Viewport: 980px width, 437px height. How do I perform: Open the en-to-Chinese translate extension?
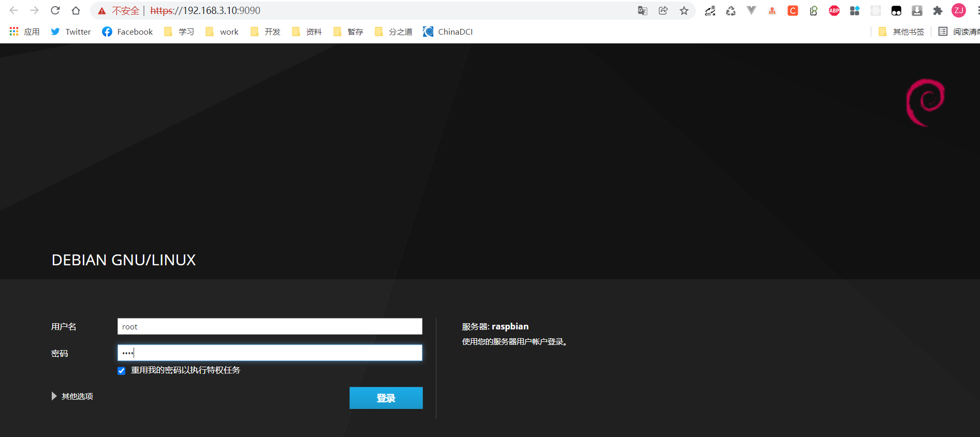coord(710,11)
